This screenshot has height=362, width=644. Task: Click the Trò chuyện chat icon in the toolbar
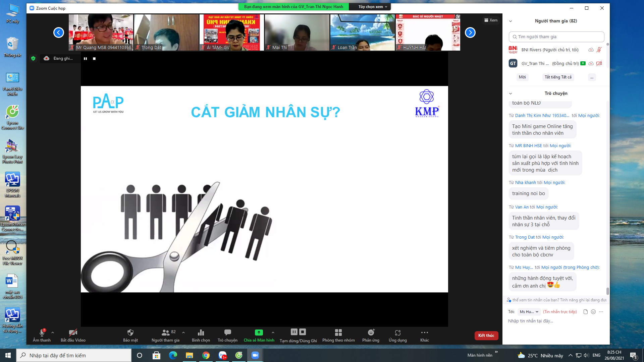227,333
